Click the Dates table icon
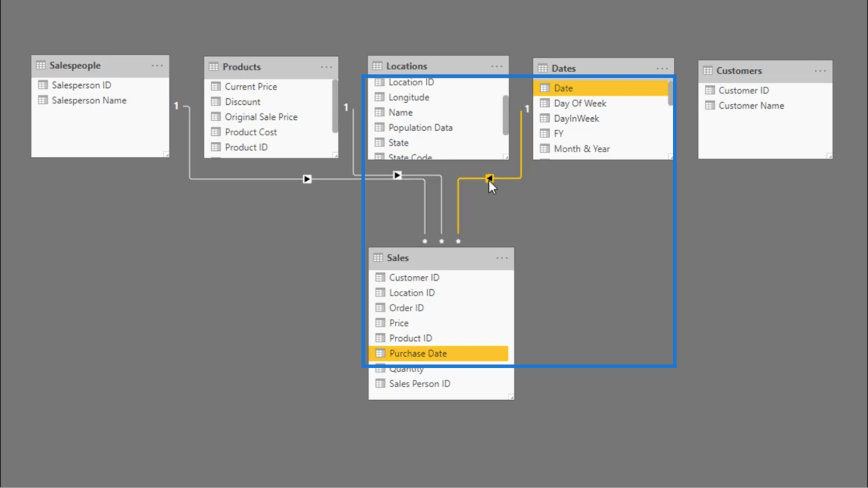This screenshot has width=868, height=488. [x=542, y=68]
